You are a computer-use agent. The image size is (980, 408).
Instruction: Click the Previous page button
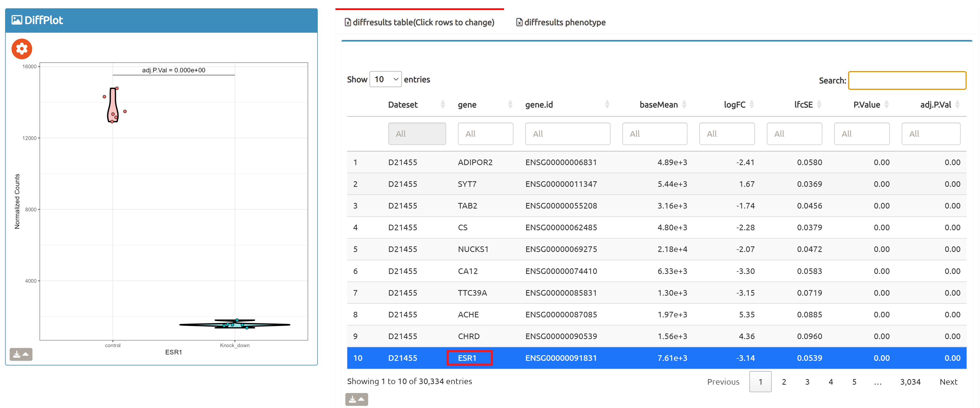tap(723, 382)
